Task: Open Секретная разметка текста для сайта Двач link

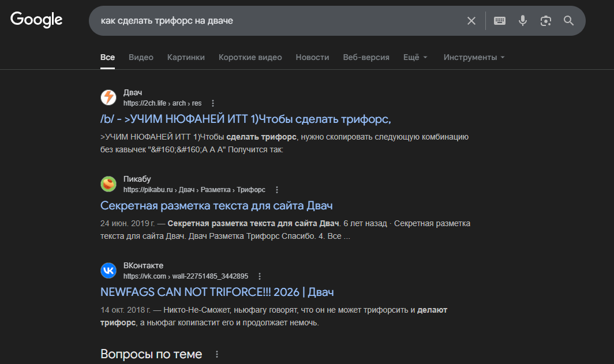Action: (216, 205)
